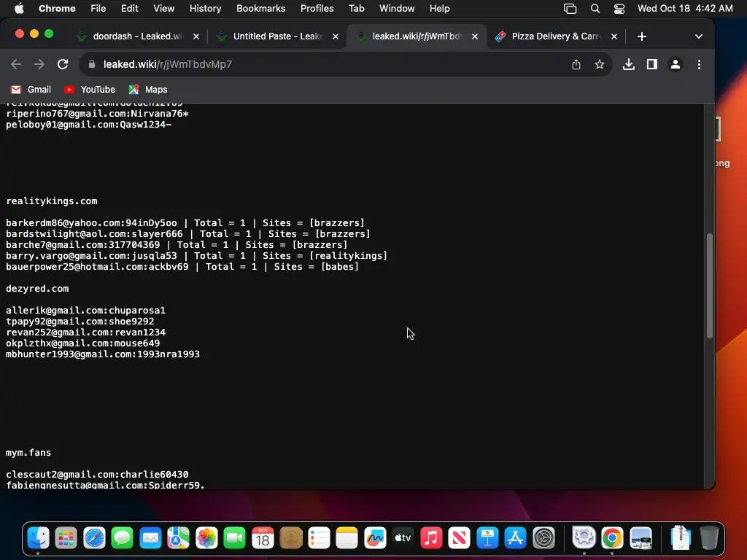The image size is (747, 560).
Task: Close the Pizza Delivery tab
Action: click(614, 36)
